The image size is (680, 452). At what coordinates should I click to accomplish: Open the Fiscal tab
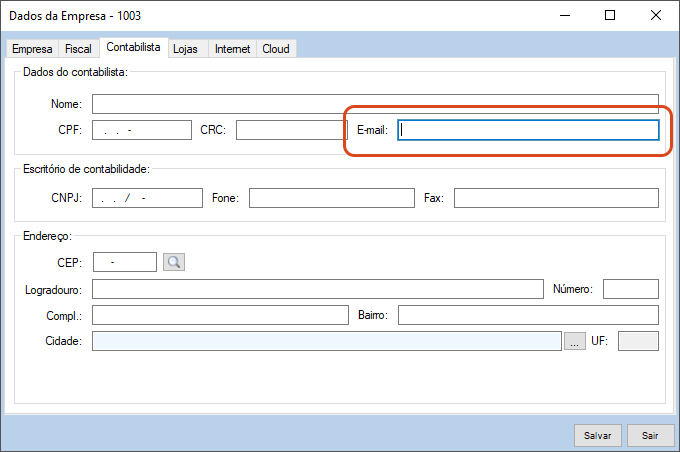click(78, 49)
